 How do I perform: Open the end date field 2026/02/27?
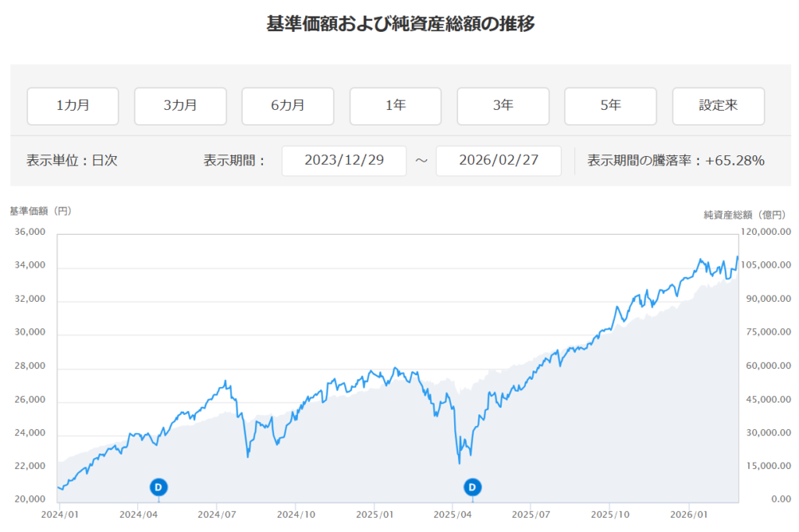click(499, 161)
